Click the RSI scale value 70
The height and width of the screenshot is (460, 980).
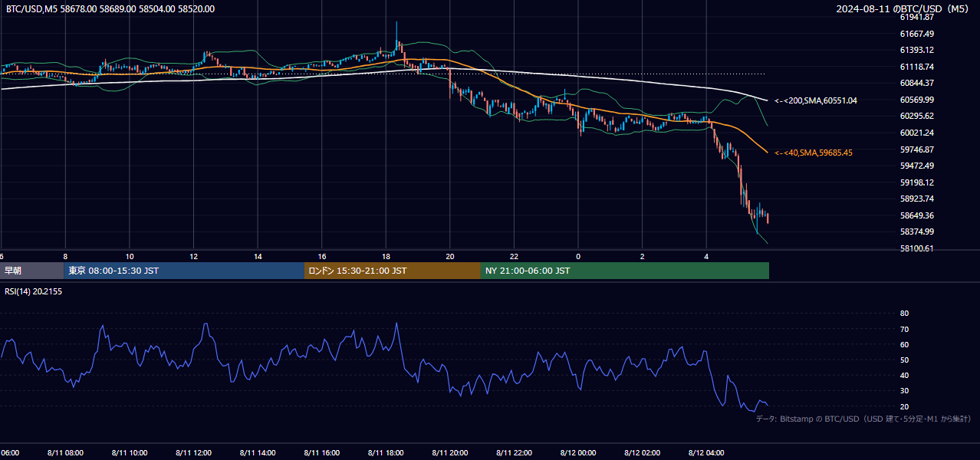pyautogui.click(x=904, y=329)
